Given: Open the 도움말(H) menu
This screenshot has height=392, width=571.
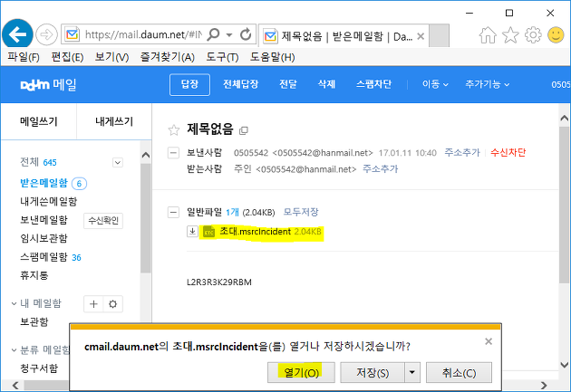Looking at the screenshot, I should [x=273, y=57].
